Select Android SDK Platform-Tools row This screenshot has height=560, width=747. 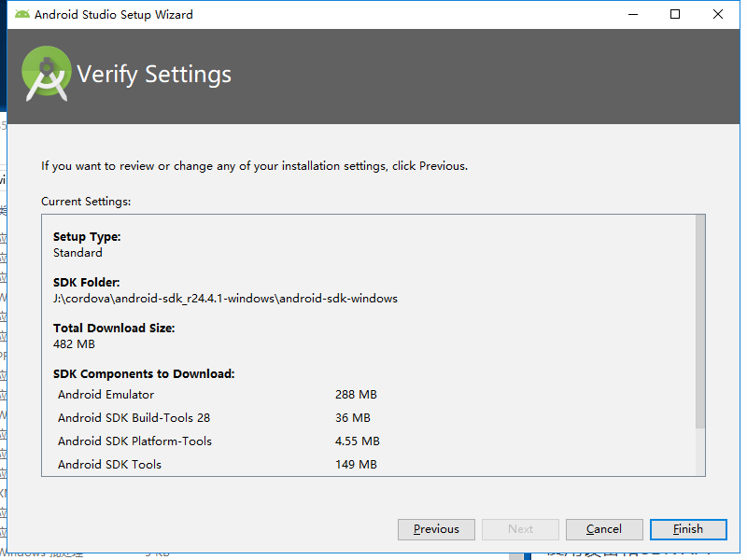218,441
